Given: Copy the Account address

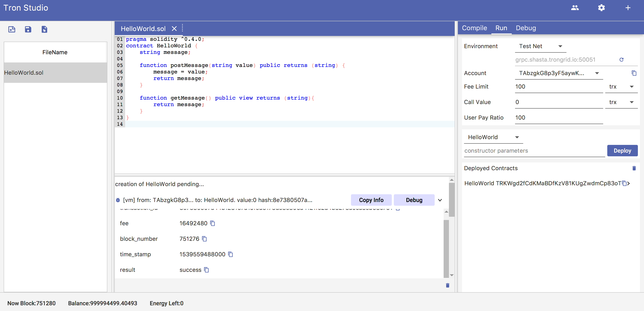Looking at the screenshot, I should (634, 73).
